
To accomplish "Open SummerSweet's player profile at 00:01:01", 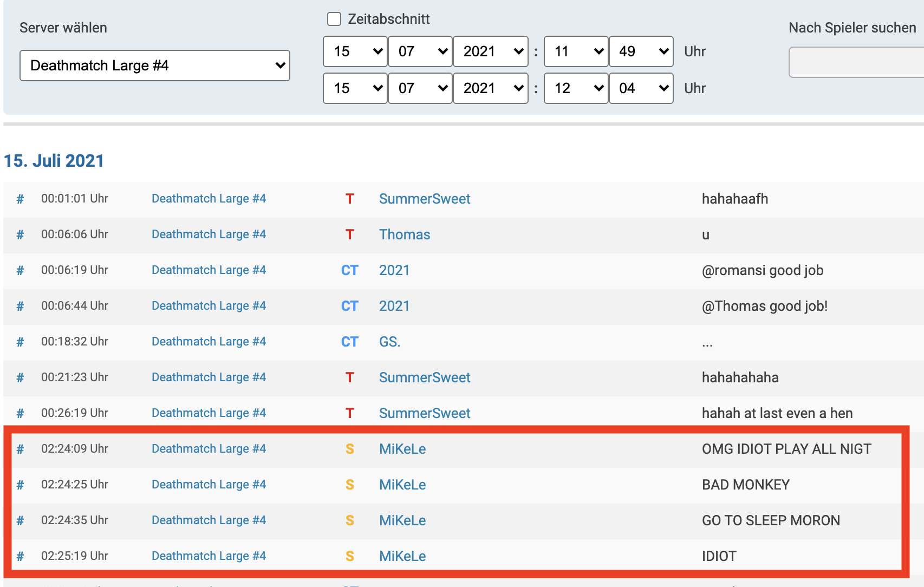I will coord(424,199).
